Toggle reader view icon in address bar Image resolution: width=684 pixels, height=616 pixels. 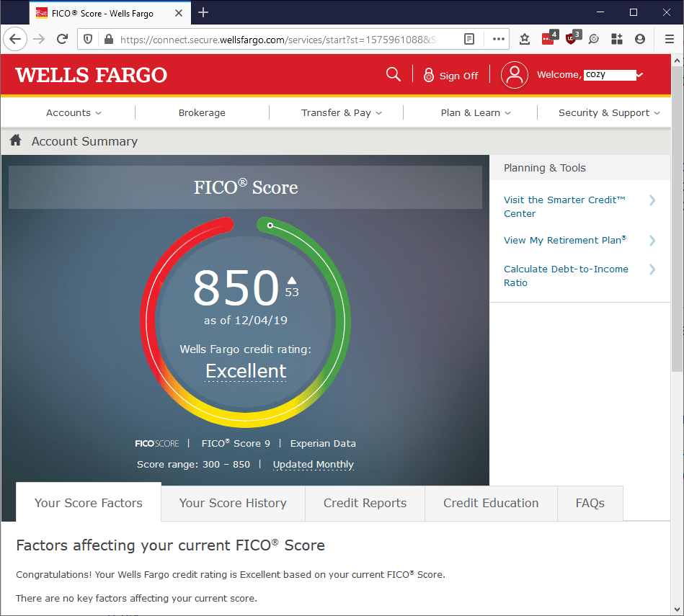point(469,39)
